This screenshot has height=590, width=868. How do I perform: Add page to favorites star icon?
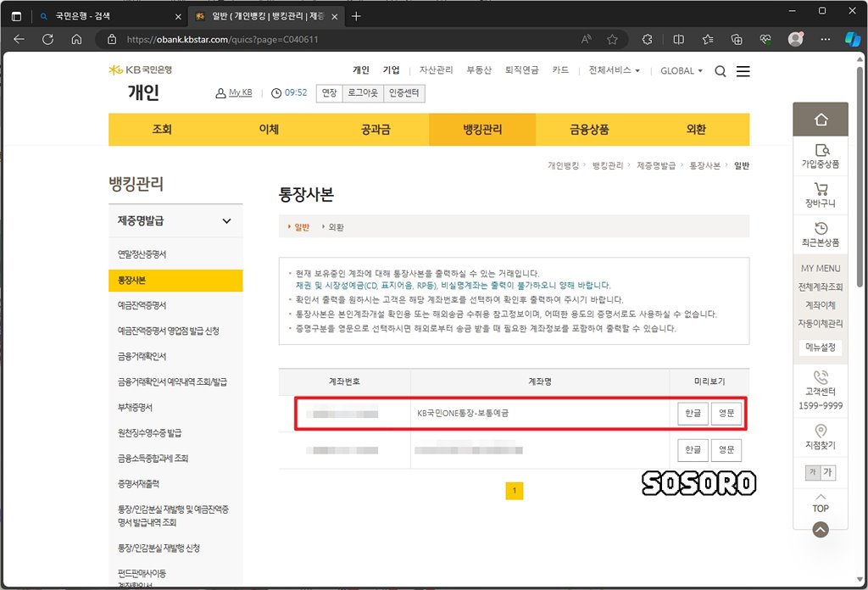(x=612, y=39)
